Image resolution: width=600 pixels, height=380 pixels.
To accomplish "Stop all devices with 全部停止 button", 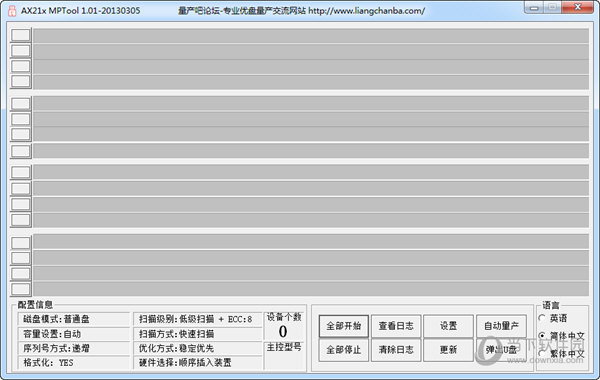I will 344,350.
